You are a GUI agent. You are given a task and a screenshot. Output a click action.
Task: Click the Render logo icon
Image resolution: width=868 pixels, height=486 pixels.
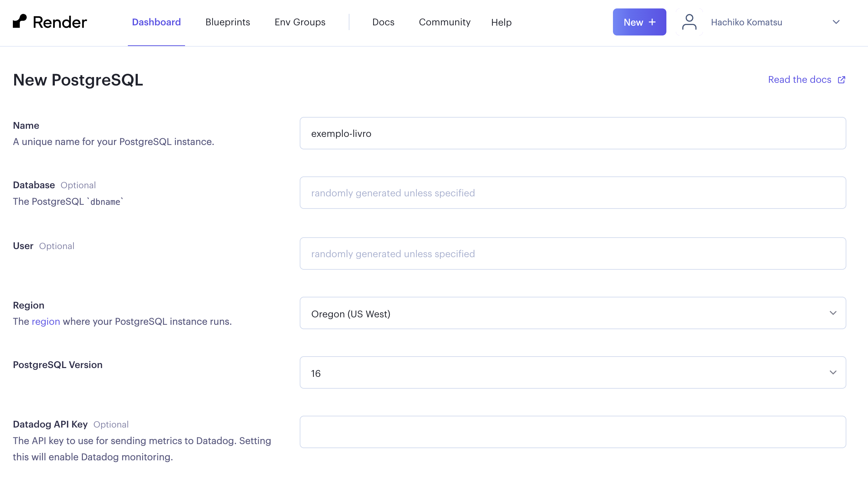click(20, 21)
